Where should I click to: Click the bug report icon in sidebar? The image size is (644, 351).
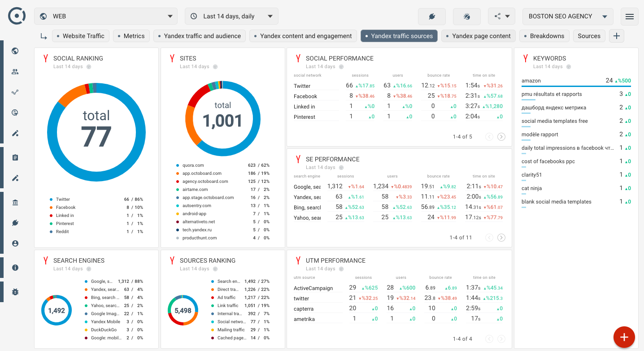point(15,292)
